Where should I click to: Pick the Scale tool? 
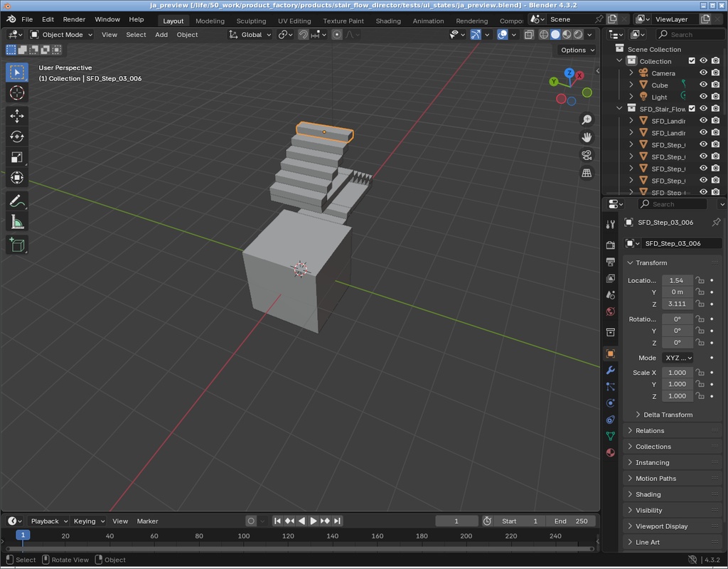point(17,157)
